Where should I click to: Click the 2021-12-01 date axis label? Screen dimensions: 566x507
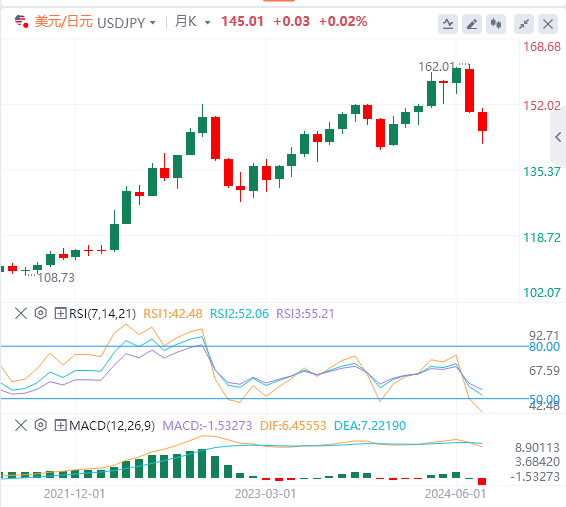coord(74,494)
